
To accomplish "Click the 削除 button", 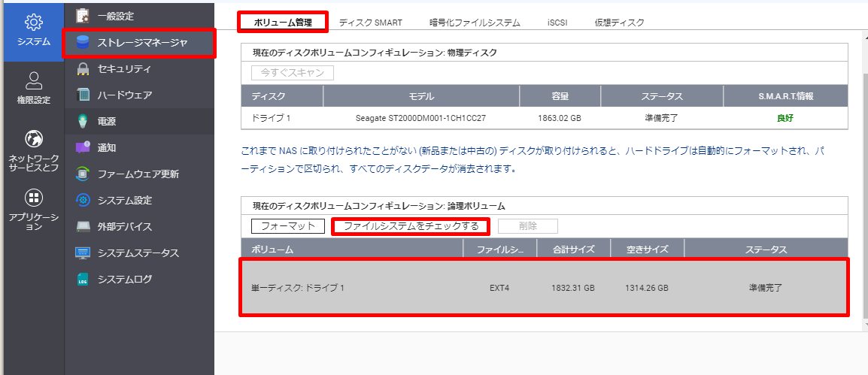I will point(527,226).
